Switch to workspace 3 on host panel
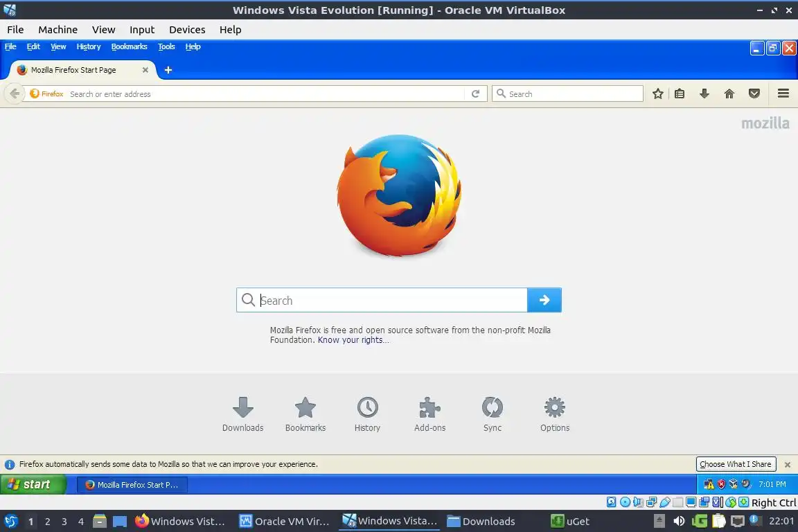The width and height of the screenshot is (798, 532). coord(64,522)
